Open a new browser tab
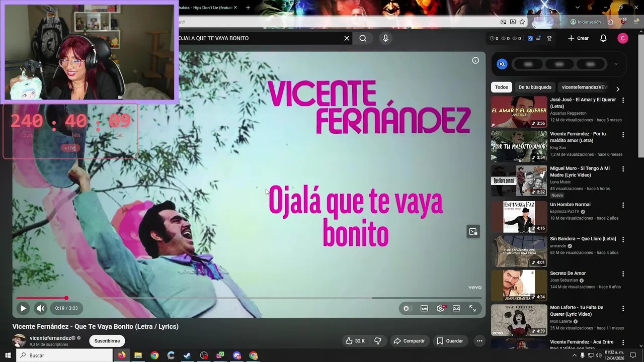The width and height of the screenshot is (644, 362). point(248,8)
